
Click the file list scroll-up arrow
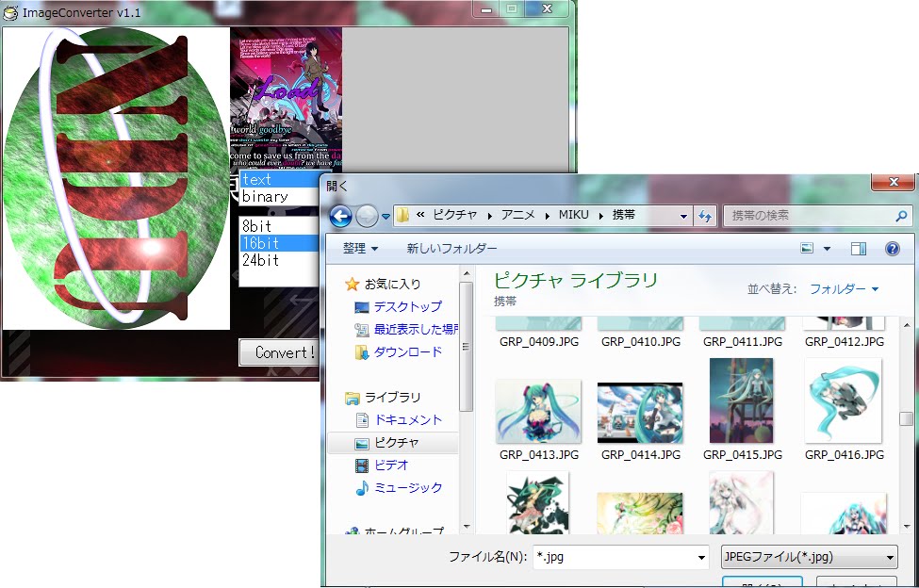906,325
